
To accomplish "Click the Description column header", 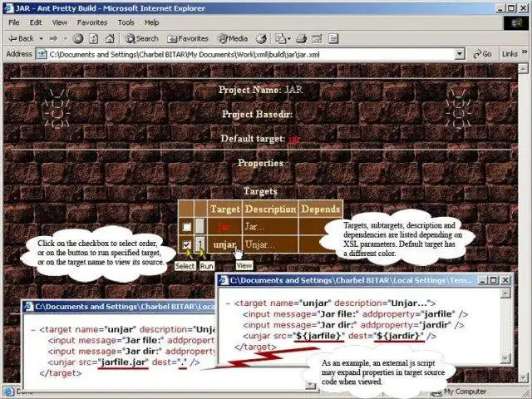I will pyautogui.click(x=270, y=209).
